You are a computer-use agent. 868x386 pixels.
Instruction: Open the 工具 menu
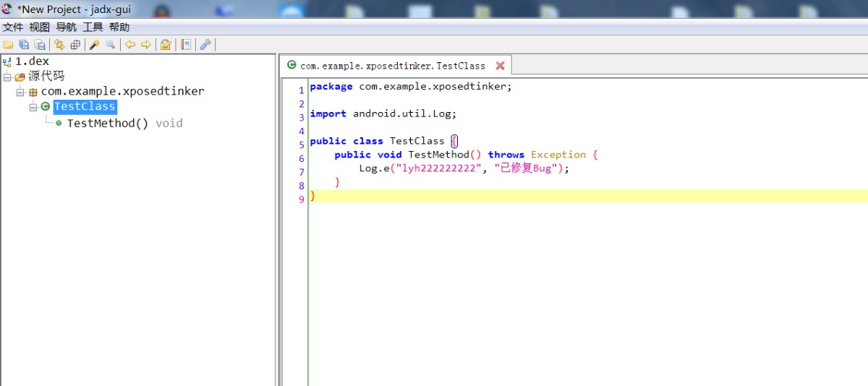click(x=93, y=27)
